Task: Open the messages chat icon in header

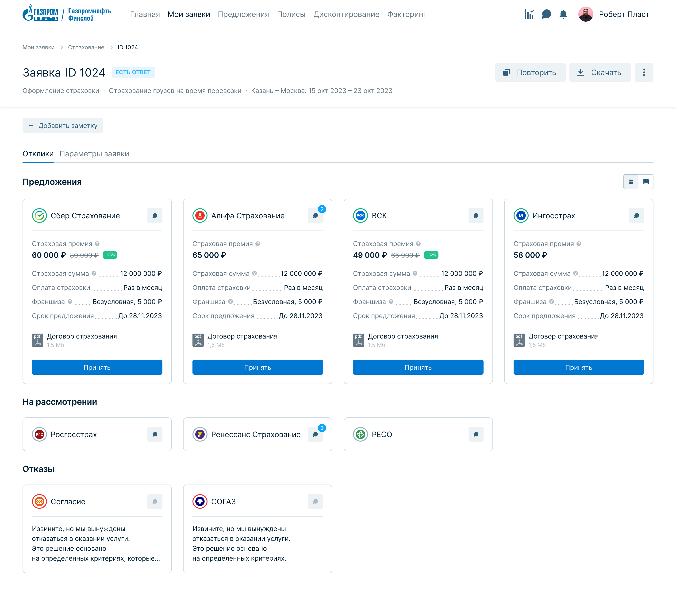Action: point(546,14)
